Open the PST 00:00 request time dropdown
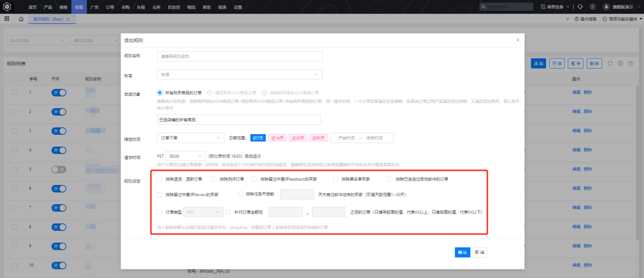Image resolution: width=644 pixels, height=278 pixels. (x=187, y=156)
